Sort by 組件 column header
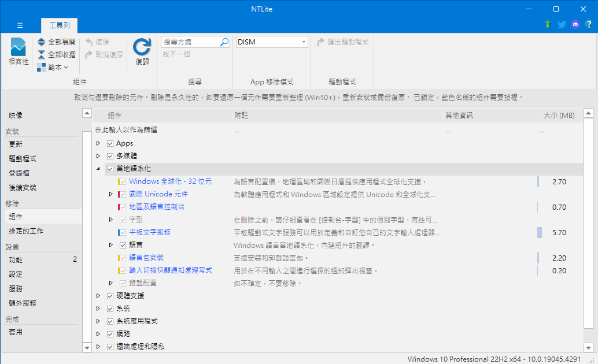The height and width of the screenshot is (364, 598). (x=163, y=116)
